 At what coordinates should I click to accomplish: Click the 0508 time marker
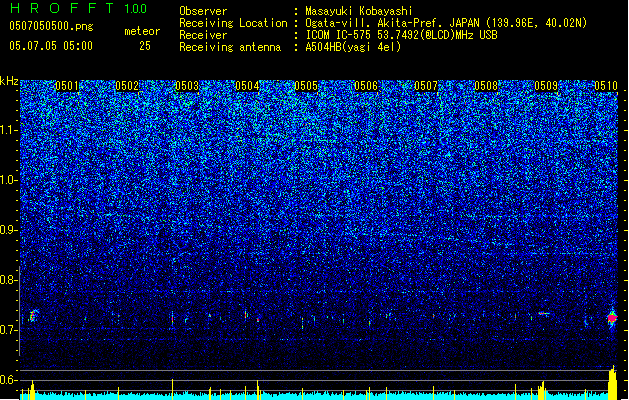(x=486, y=86)
